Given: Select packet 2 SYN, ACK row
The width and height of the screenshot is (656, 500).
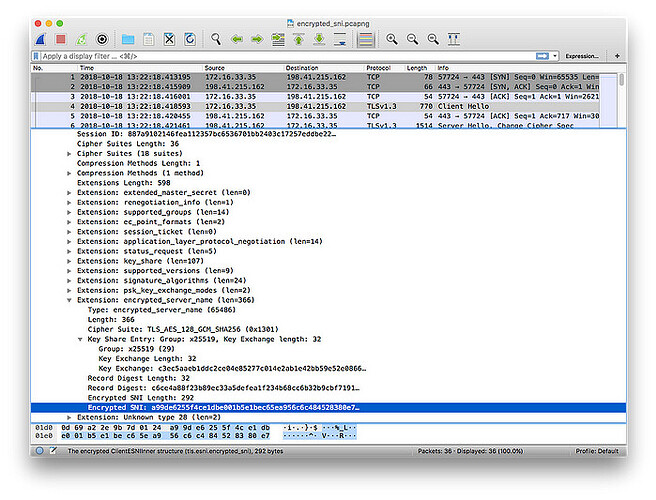Looking at the screenshot, I should point(315,87).
